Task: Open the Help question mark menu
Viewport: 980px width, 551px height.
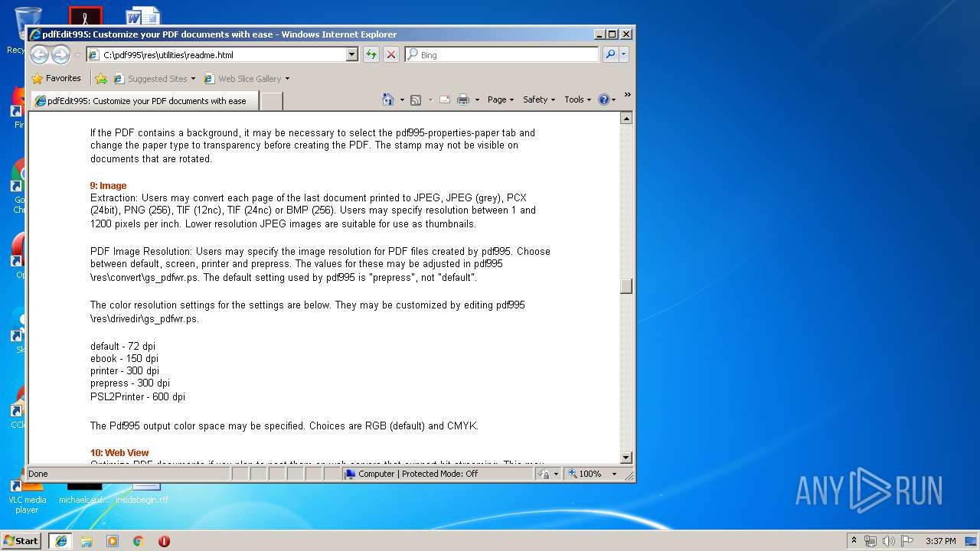Action: 606,99
